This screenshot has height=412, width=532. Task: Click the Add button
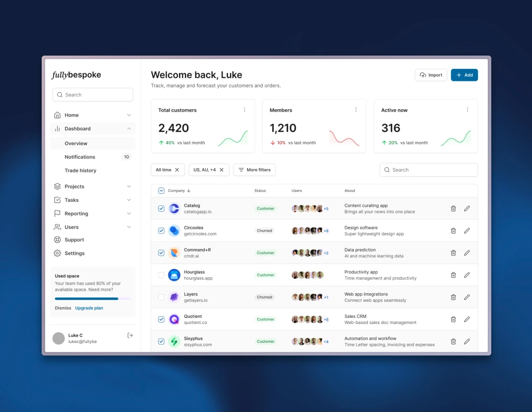[x=464, y=75]
